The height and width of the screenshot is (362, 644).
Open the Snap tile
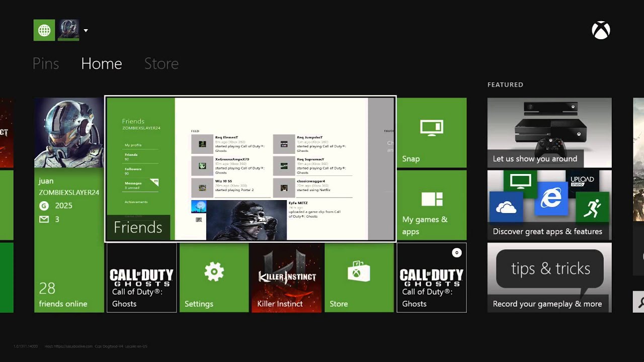(x=431, y=133)
